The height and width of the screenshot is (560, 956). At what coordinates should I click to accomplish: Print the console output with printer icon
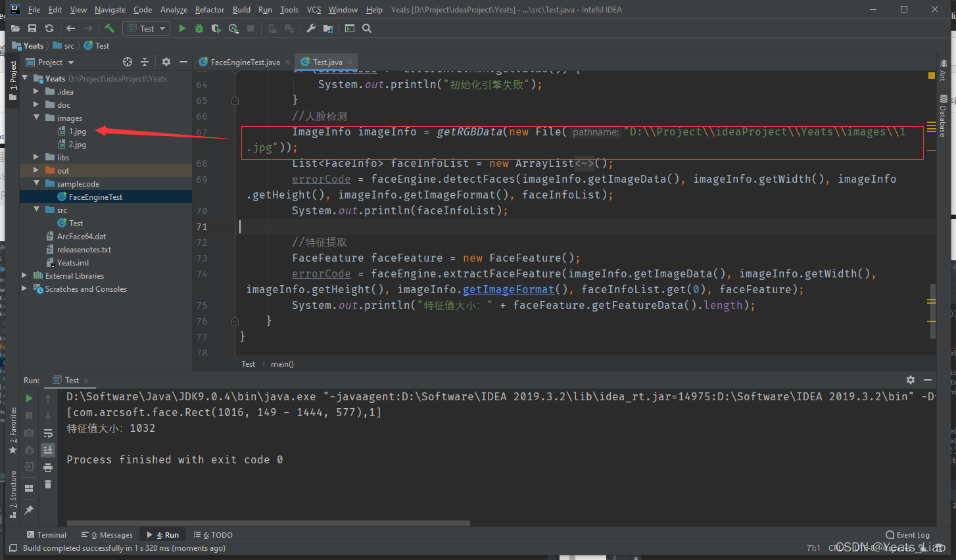point(48,467)
